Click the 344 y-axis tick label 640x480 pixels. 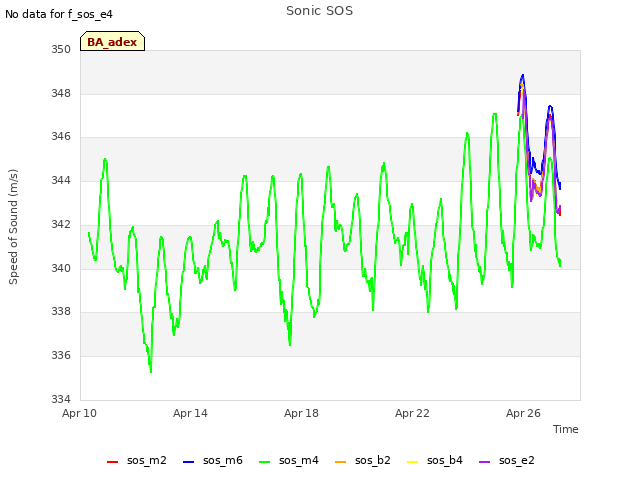point(61,180)
